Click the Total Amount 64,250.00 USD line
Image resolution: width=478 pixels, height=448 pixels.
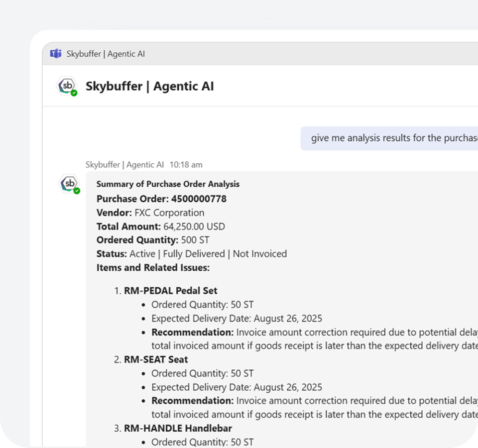point(160,226)
